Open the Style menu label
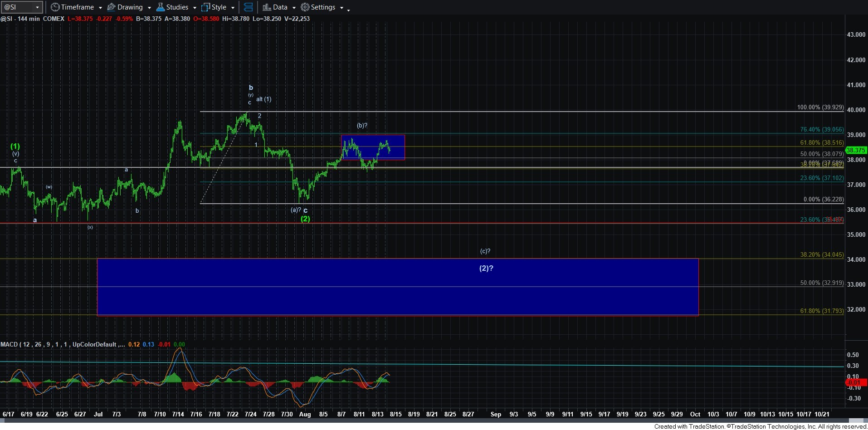The width and height of the screenshot is (868, 430). [219, 7]
